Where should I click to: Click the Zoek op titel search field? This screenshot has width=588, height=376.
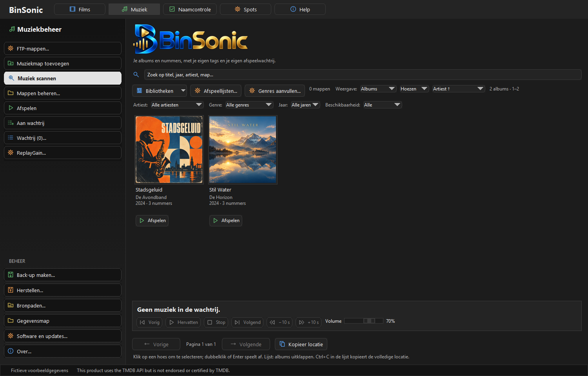pyautogui.click(x=363, y=75)
